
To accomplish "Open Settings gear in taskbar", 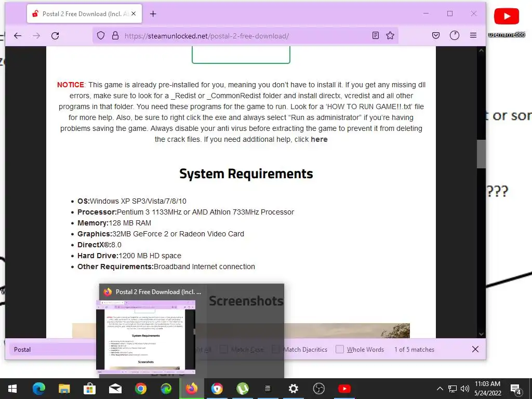I will pyautogui.click(x=293, y=389).
